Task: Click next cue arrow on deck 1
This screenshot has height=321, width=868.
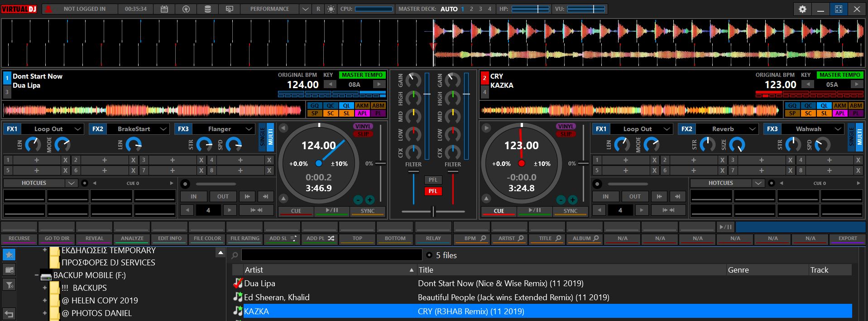Action: pyautogui.click(x=171, y=183)
